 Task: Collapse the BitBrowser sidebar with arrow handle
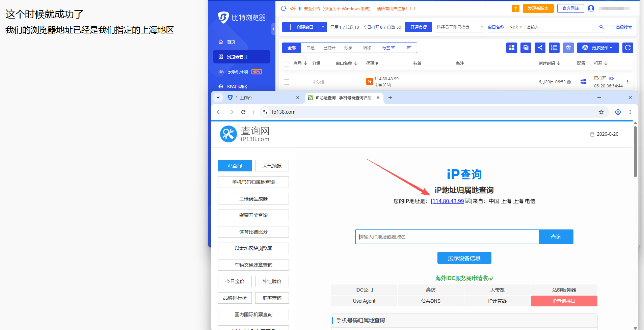(x=273, y=29)
